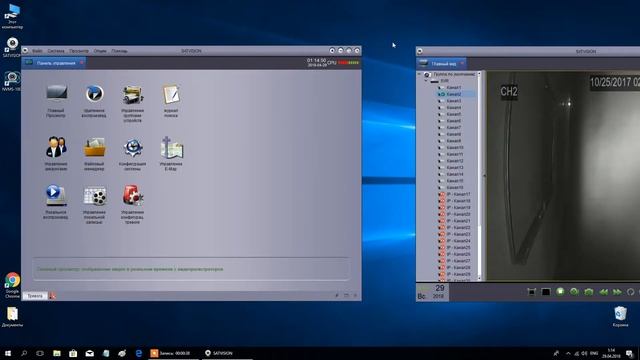
Task: Open alarm configuration red siren icon
Action: click(133, 196)
